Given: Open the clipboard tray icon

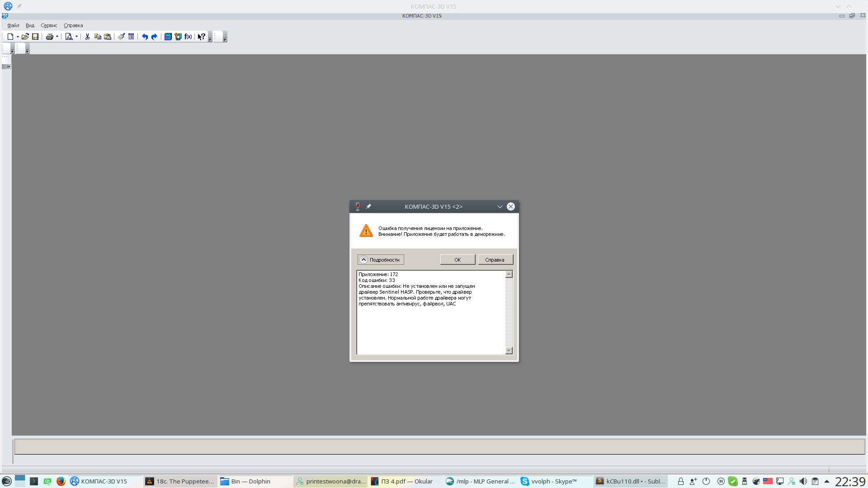Looking at the screenshot, I should click(x=815, y=481).
